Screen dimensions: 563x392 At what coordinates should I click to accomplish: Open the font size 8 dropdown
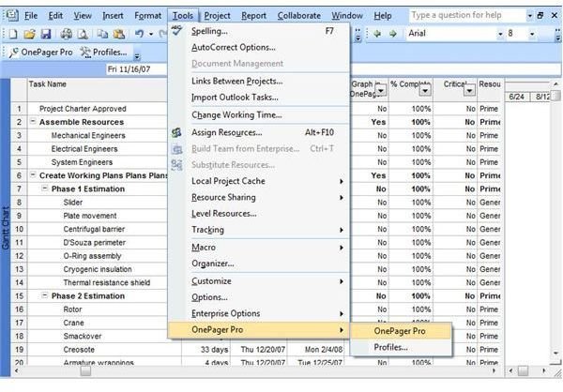pos(532,34)
